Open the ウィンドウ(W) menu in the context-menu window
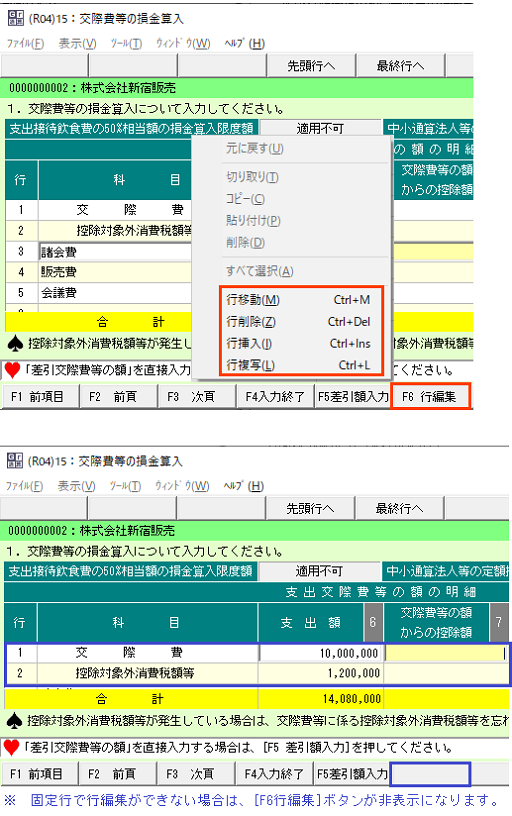Image resolution: width=512 pixels, height=816 pixels. click(183, 44)
